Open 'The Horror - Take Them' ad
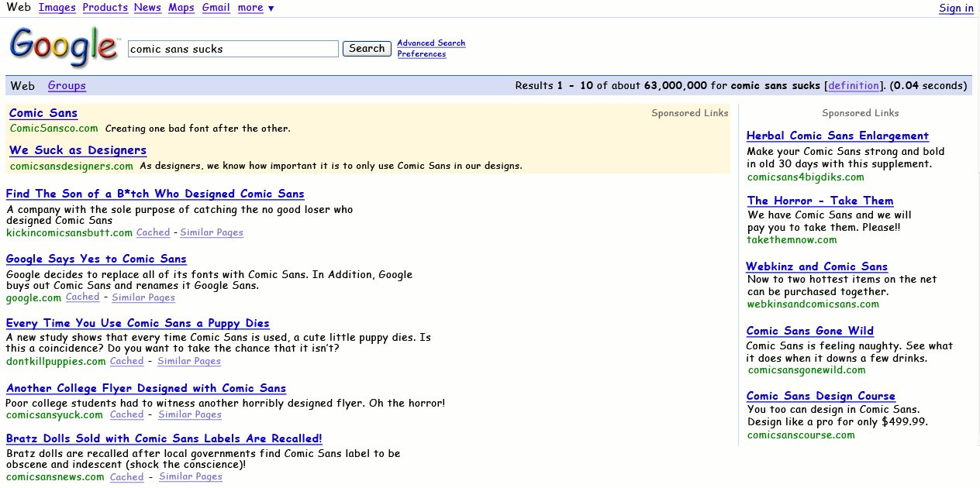This screenshot has width=980, height=488. pyautogui.click(x=820, y=201)
